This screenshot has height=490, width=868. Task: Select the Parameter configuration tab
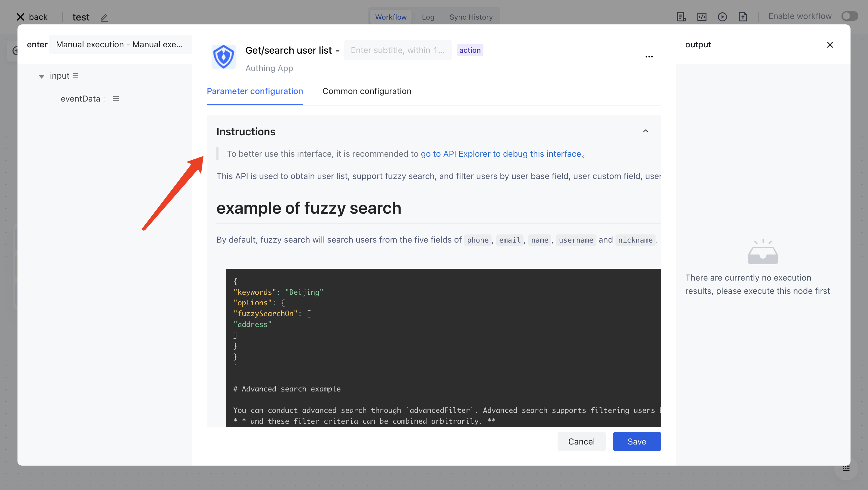pyautogui.click(x=255, y=91)
